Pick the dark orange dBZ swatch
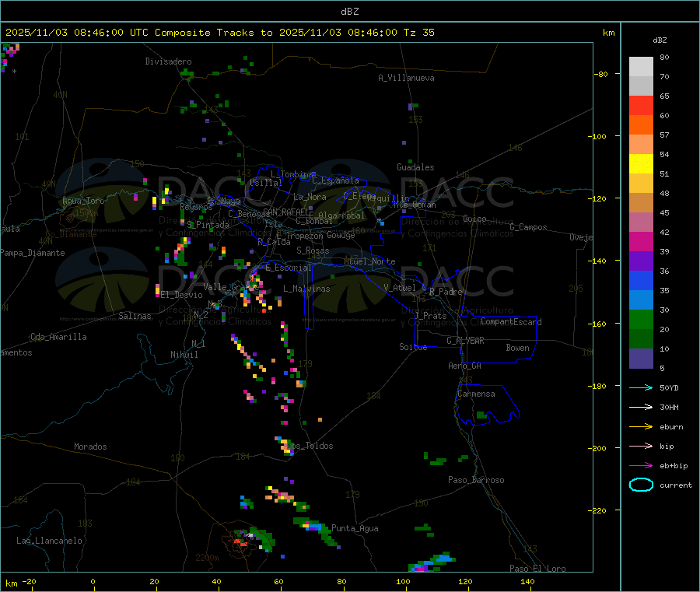700x592 pixels. (x=641, y=125)
